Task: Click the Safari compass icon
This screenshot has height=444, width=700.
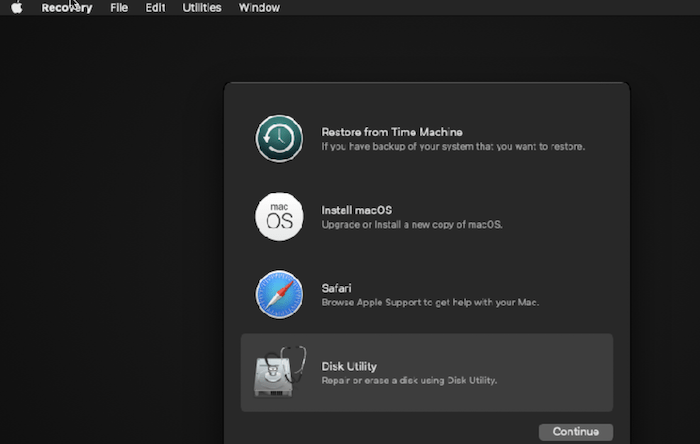Action: pos(279,294)
